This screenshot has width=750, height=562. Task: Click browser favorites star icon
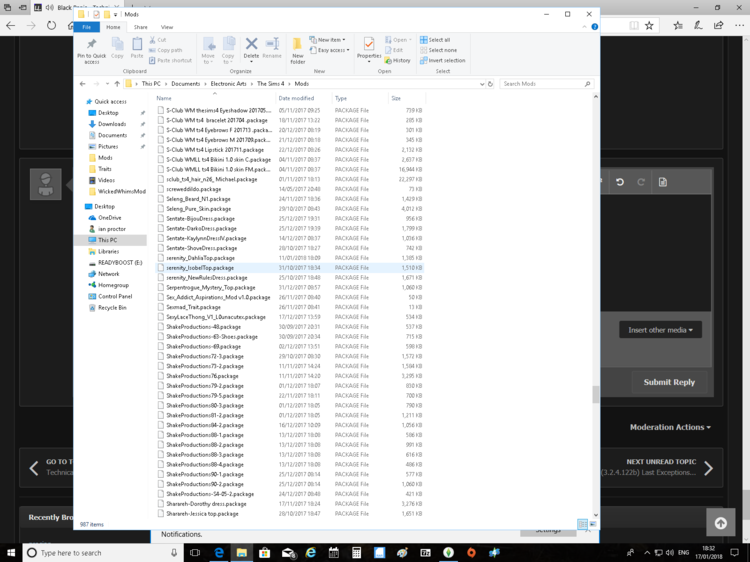click(x=649, y=25)
